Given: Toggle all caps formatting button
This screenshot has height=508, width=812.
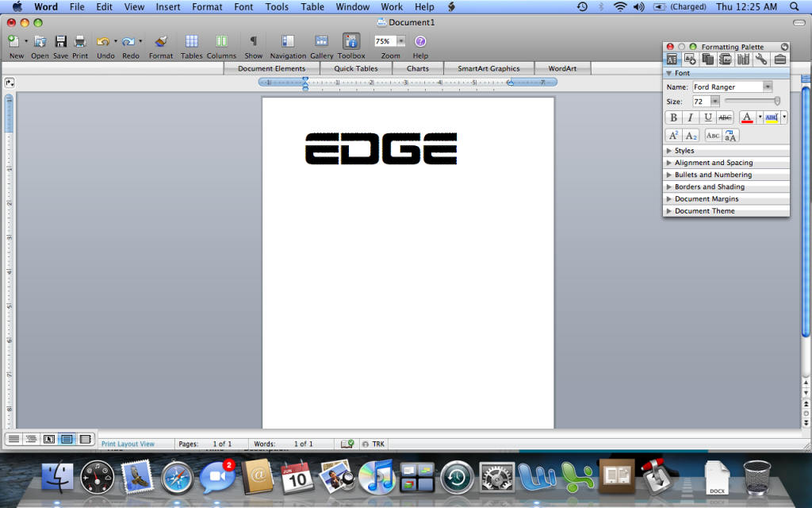Looking at the screenshot, I should [x=730, y=136].
